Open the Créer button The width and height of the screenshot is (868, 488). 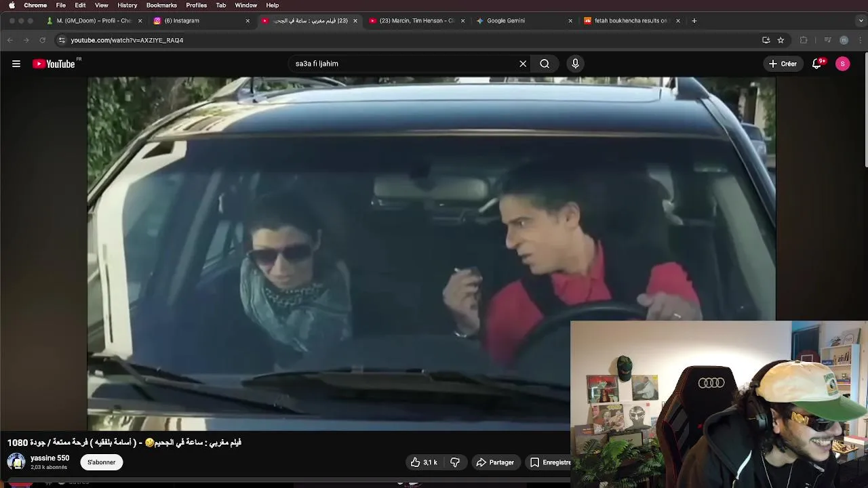pos(783,64)
